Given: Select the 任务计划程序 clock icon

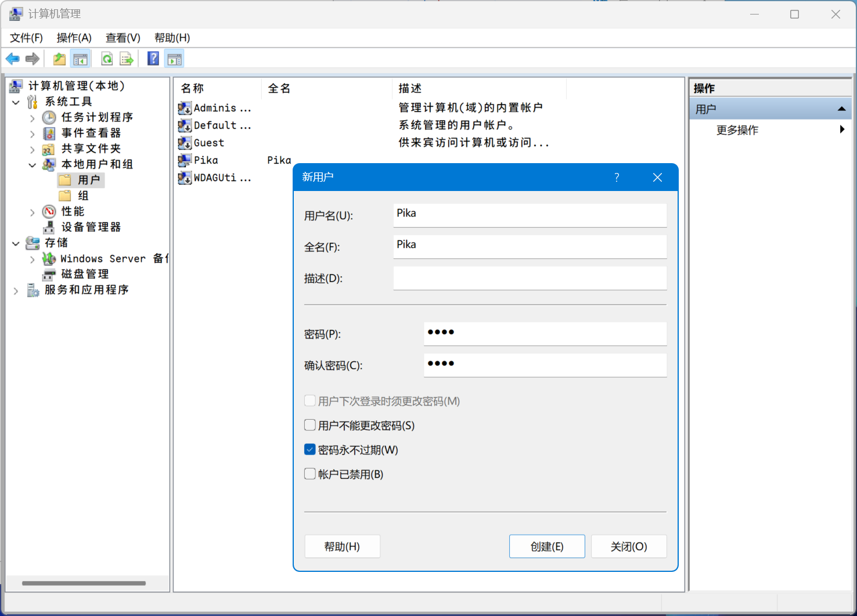Looking at the screenshot, I should 49,117.
